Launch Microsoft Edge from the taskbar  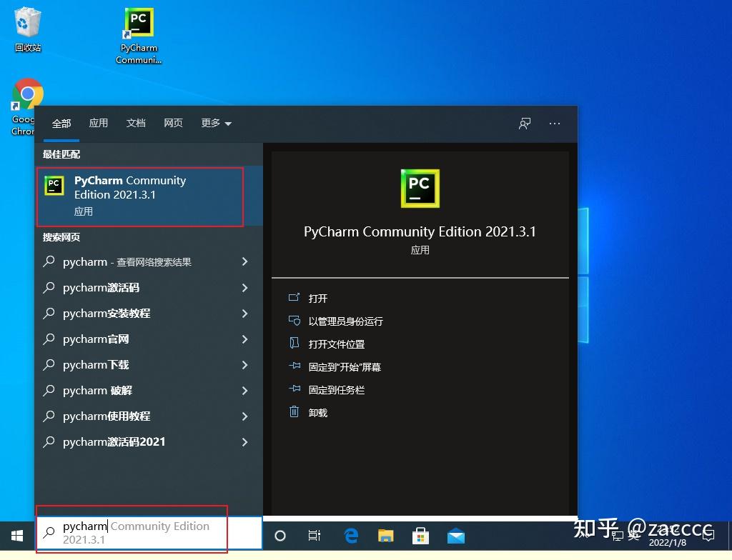click(351, 536)
